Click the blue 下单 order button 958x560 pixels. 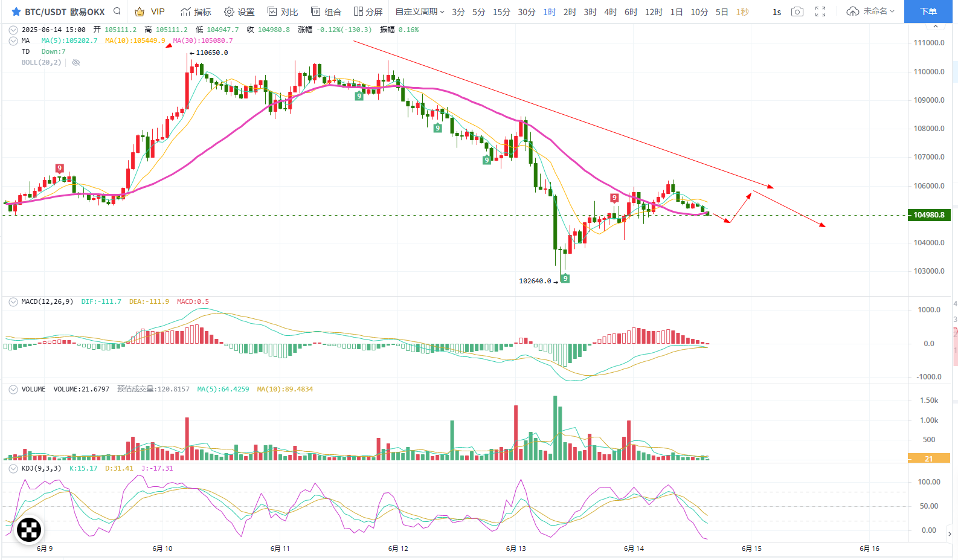[x=928, y=11]
